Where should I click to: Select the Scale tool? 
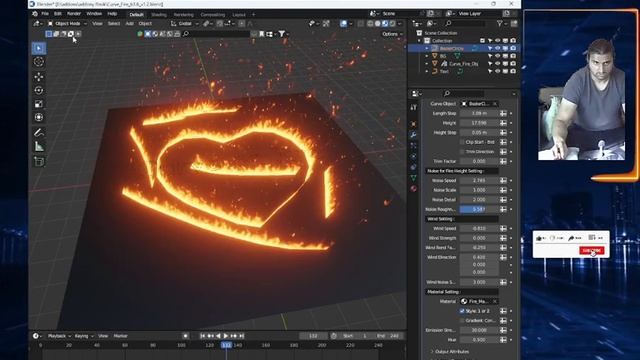(39, 104)
